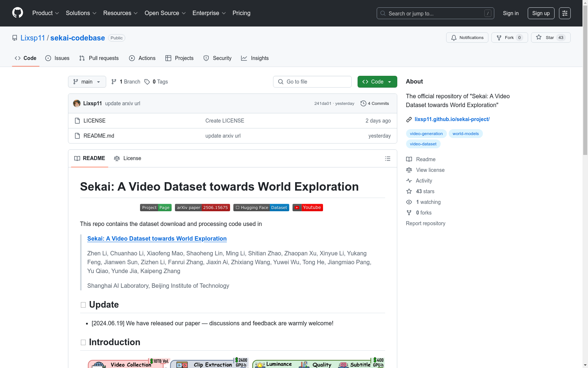Viewport: 588px width, 368px height.
Task: Click the README.md file icon
Action: [x=77, y=136]
